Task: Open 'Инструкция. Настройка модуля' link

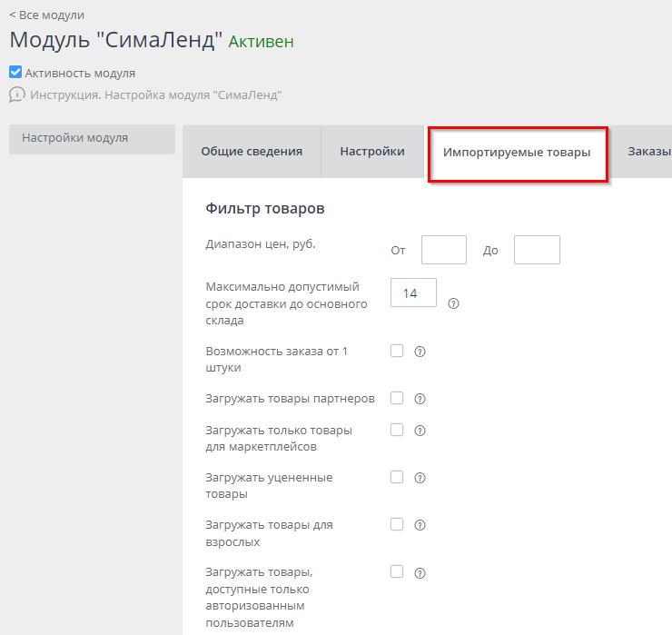Action: pos(155,94)
